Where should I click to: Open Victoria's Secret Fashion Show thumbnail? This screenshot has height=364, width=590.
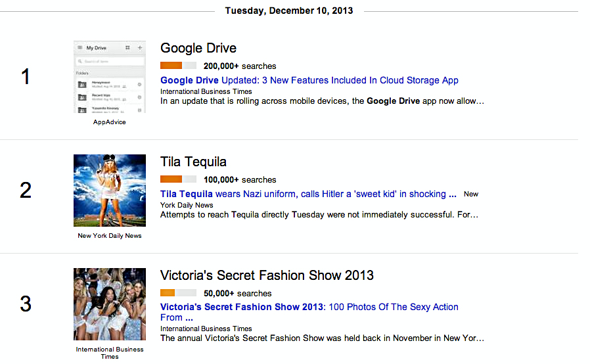coord(110,304)
